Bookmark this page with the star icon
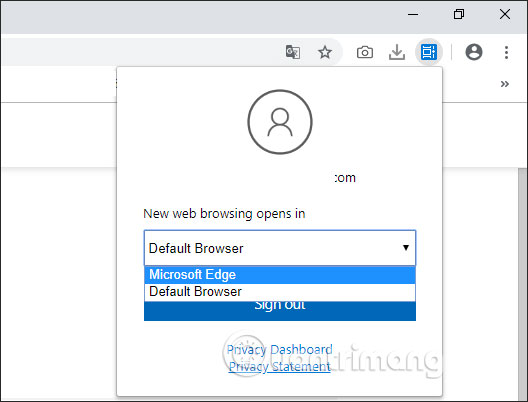The height and width of the screenshot is (402, 528). click(325, 52)
